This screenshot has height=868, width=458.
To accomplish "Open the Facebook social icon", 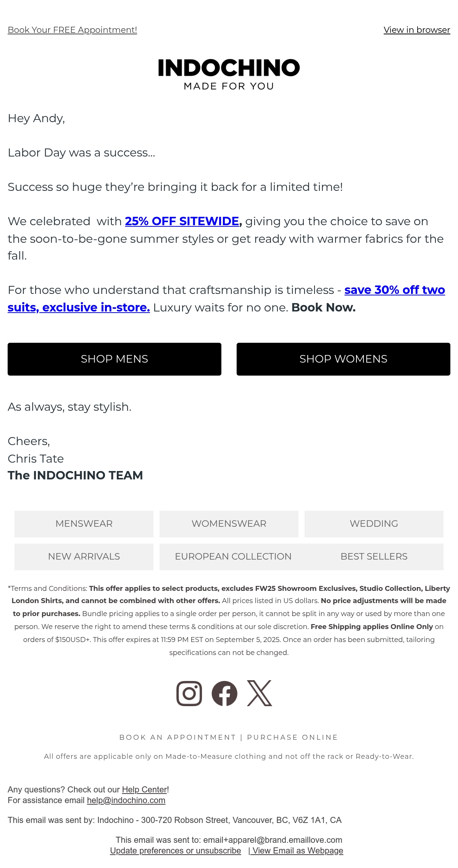I will [224, 693].
